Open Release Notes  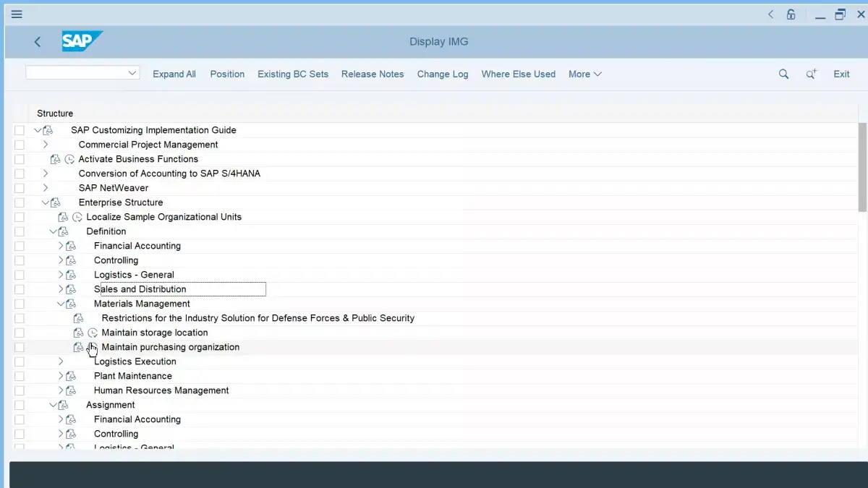(x=373, y=74)
